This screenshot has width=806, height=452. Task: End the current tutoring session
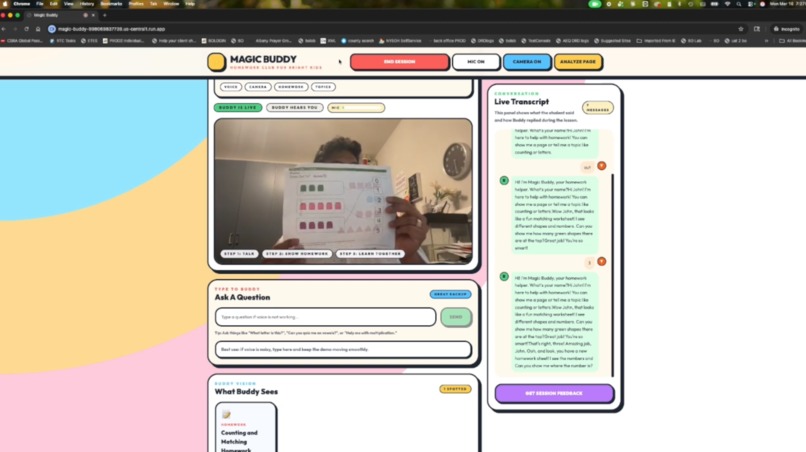click(x=399, y=62)
